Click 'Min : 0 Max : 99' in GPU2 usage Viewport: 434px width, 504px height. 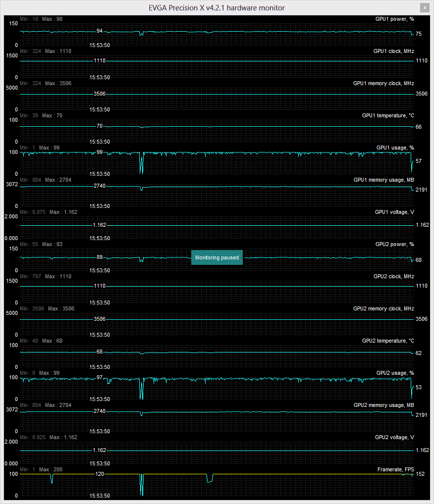(40, 373)
